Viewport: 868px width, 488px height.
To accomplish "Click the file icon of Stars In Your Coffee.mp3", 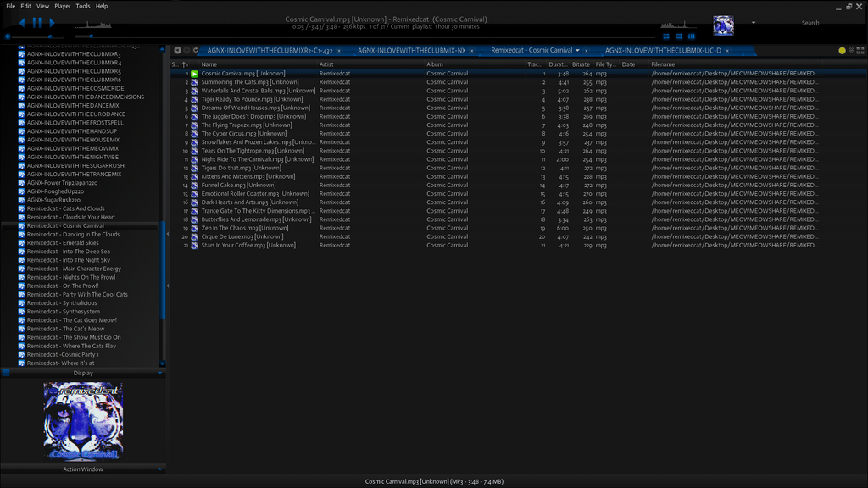I will click(x=194, y=245).
